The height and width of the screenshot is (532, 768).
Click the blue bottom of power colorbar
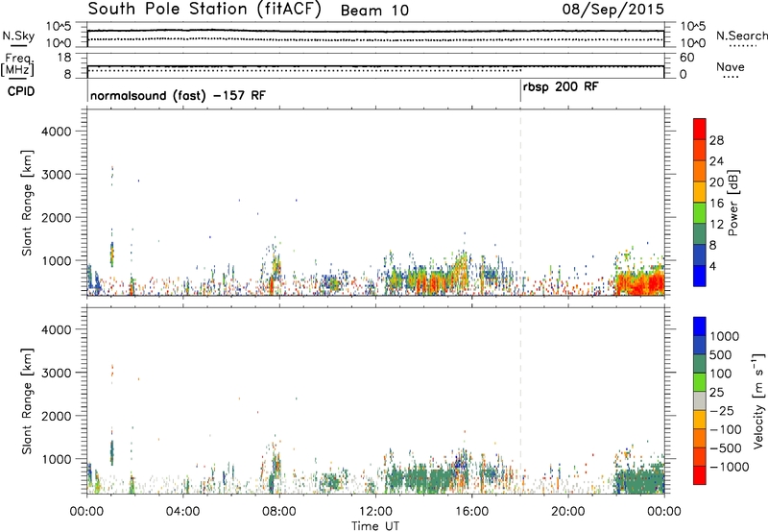pyautogui.click(x=700, y=276)
